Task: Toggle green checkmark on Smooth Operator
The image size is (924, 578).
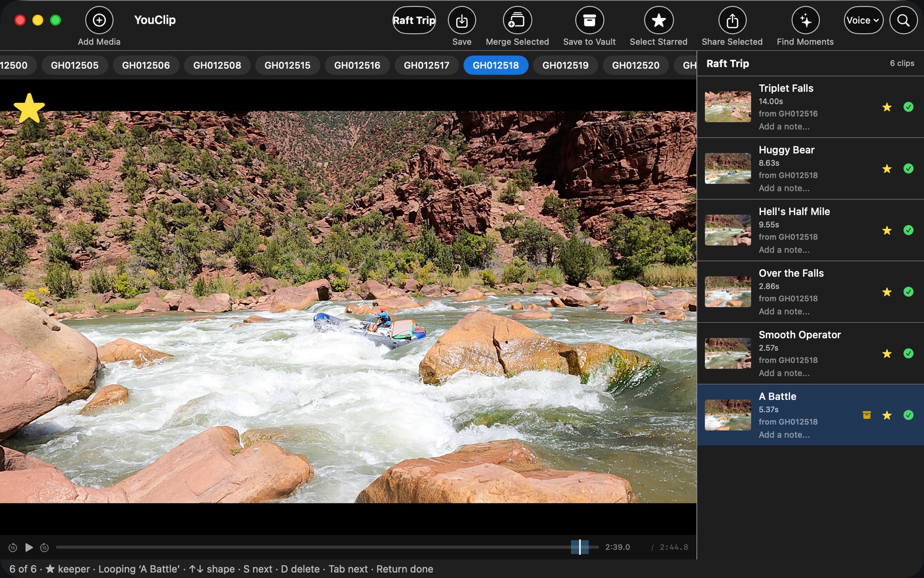Action: 908,353
